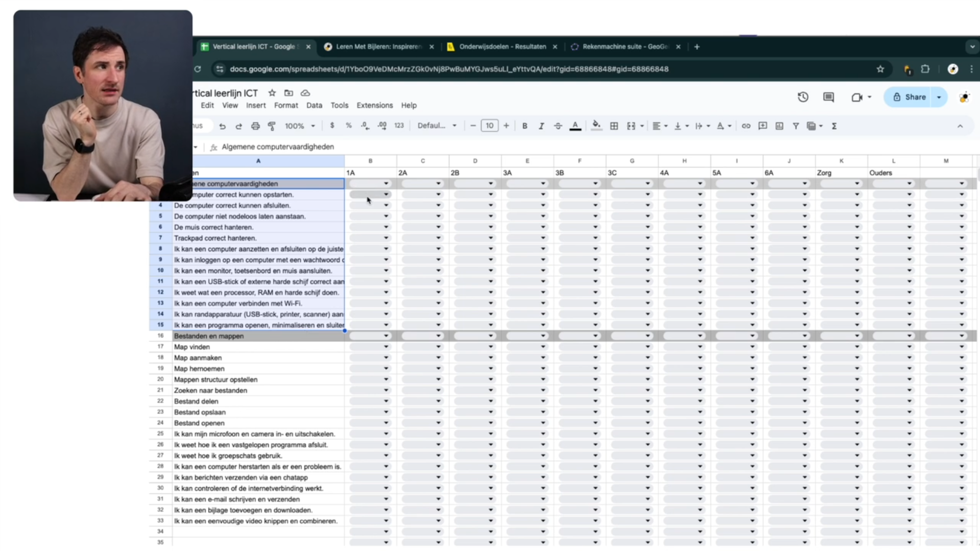
Task: Click the functions sigma icon
Action: click(834, 126)
